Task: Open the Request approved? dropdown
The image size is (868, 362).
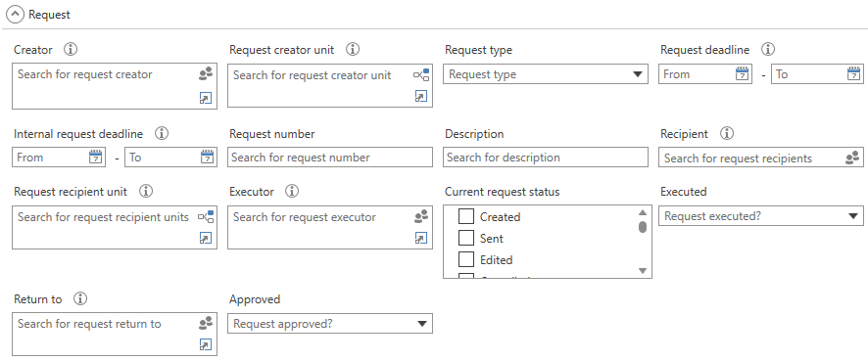Action: coord(330,324)
